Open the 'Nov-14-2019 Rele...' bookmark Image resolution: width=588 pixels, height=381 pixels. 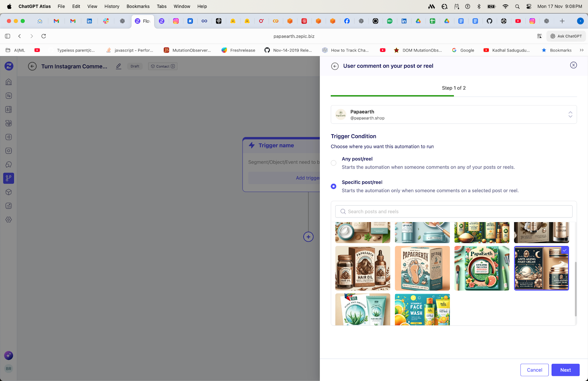pos(288,50)
